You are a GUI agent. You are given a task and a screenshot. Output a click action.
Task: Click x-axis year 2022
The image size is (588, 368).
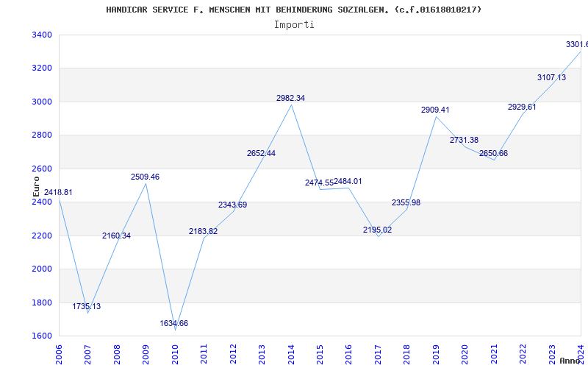click(523, 354)
